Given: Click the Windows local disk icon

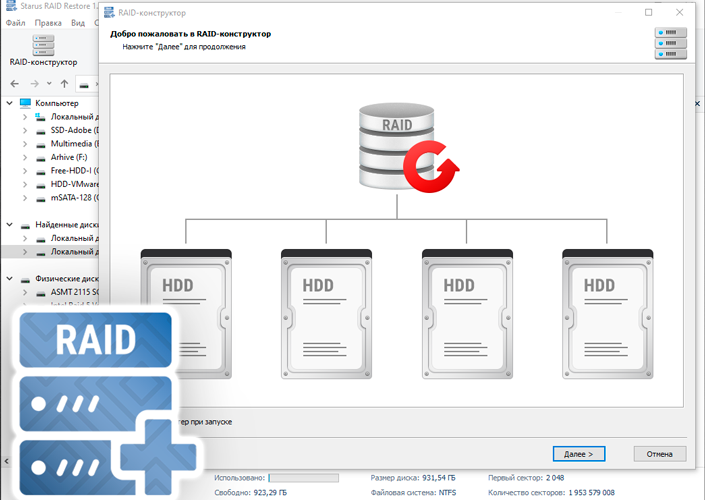Looking at the screenshot, I should coord(41,117).
